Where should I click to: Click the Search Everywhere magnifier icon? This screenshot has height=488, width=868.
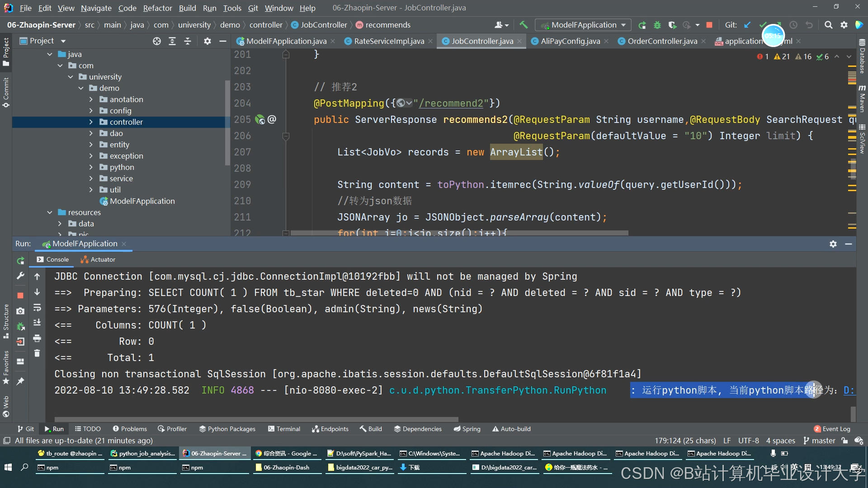click(828, 25)
